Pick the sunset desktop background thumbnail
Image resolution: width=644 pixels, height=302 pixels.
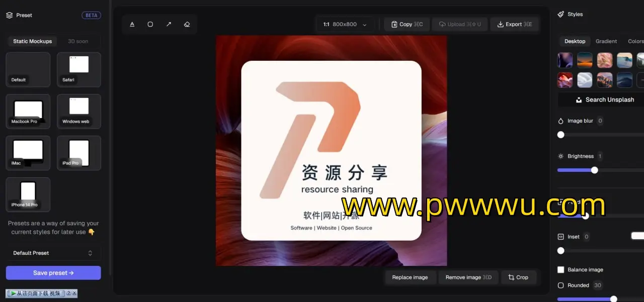click(x=585, y=60)
